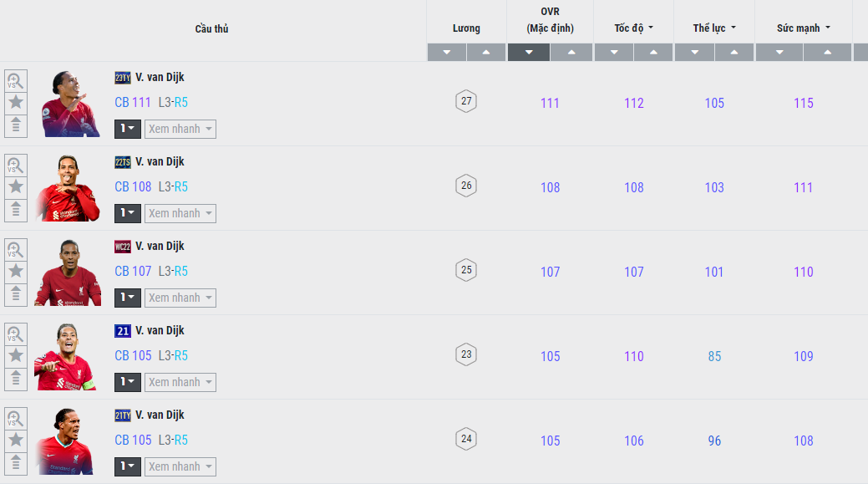Expand Xem nhanh dropdown for 23TY van Dijk
Screen dimensions: 868x484
pyautogui.click(x=180, y=129)
